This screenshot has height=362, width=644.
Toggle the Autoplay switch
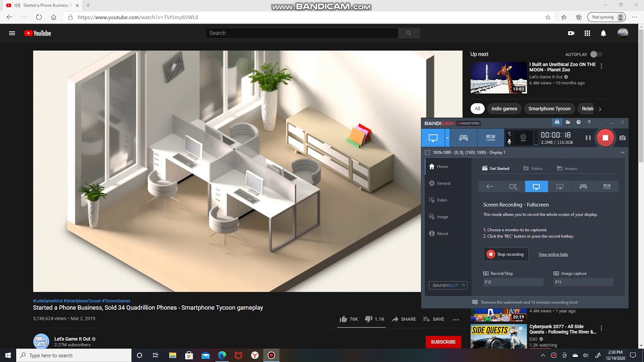[596, 54]
